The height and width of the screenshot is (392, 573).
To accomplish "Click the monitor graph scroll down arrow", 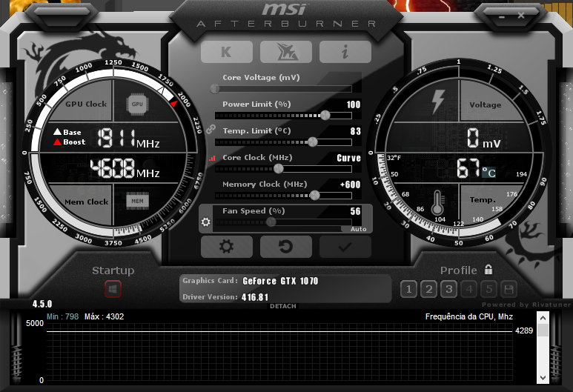I will click(543, 378).
